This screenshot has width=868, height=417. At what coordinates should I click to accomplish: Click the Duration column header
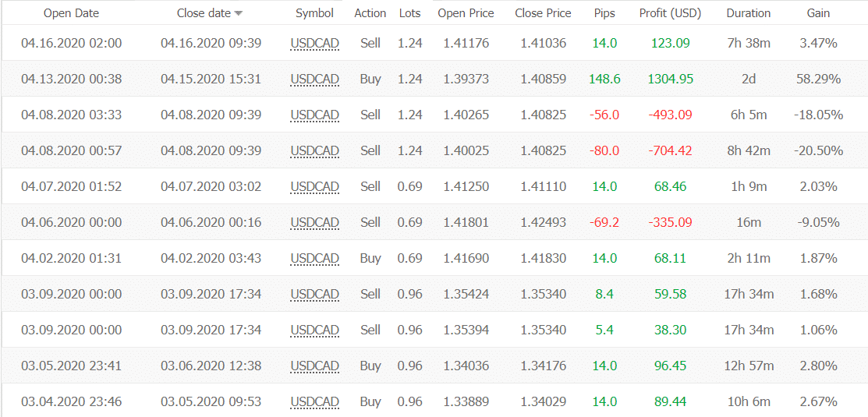click(749, 13)
